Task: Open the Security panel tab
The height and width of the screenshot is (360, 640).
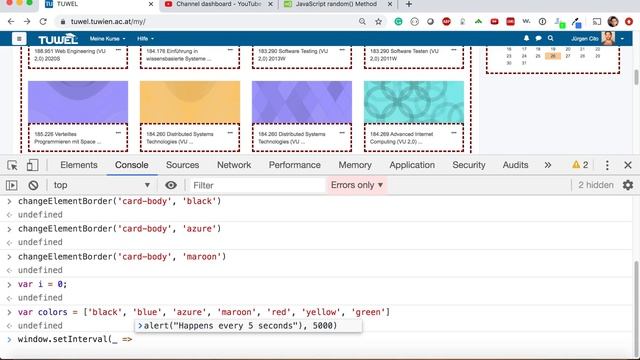Action: pyautogui.click(x=469, y=165)
